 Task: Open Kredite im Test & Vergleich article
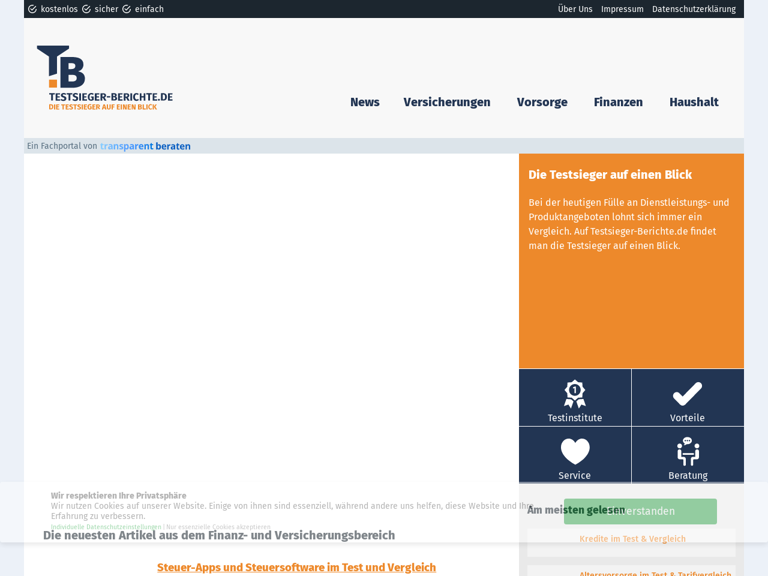pyautogui.click(x=632, y=539)
